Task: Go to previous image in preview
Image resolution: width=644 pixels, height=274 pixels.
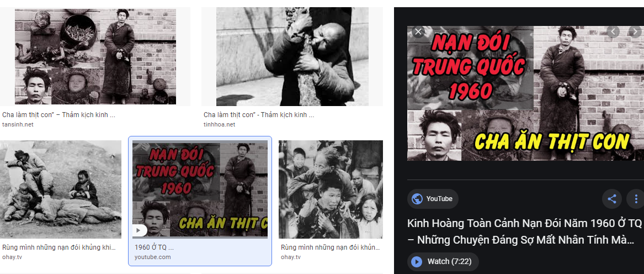Action: click(613, 31)
